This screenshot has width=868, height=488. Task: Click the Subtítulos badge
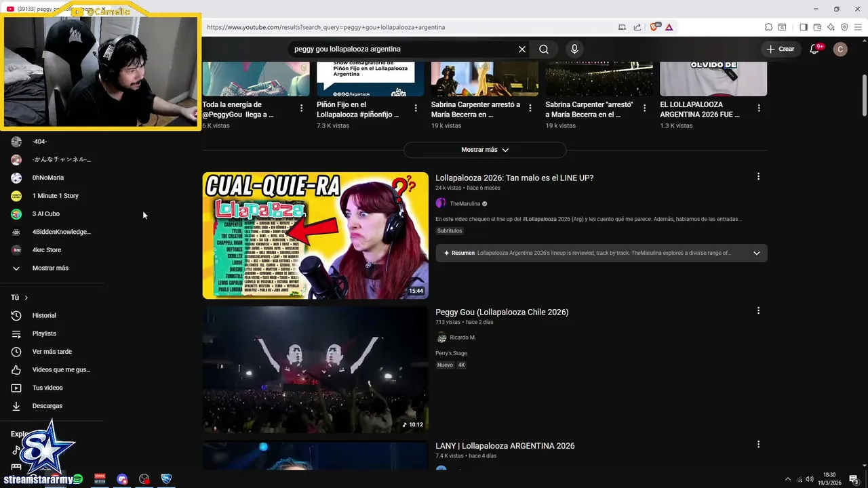point(449,231)
